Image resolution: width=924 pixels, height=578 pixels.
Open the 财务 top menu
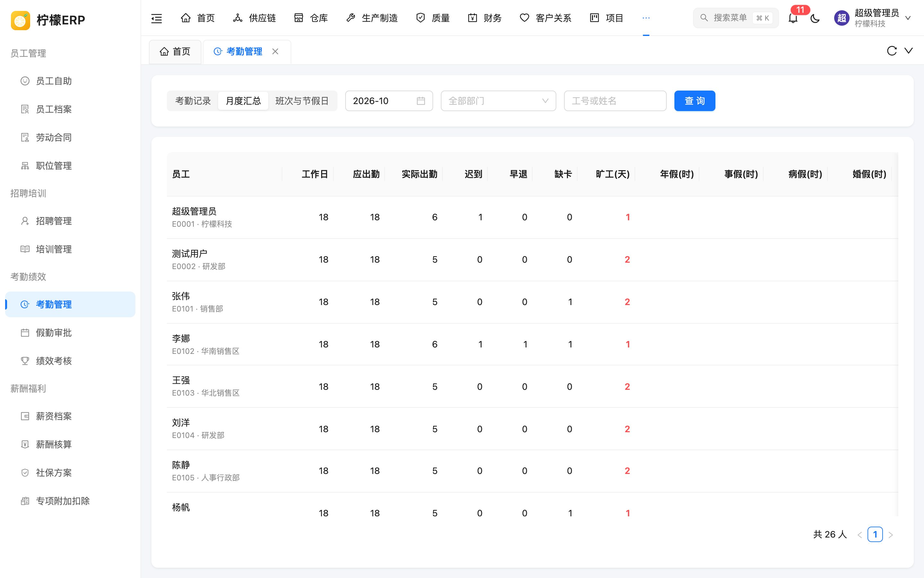pos(484,18)
